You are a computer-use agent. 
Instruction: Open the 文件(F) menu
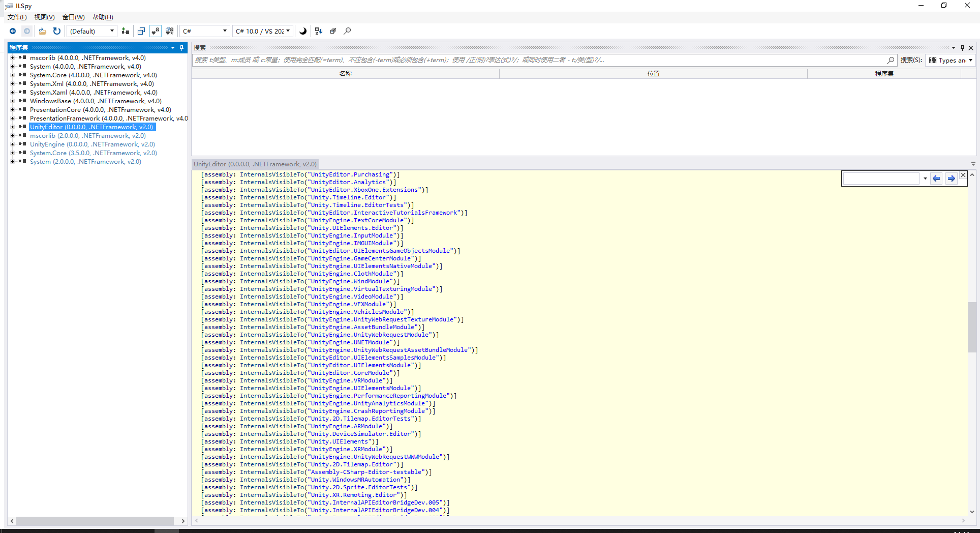click(17, 17)
